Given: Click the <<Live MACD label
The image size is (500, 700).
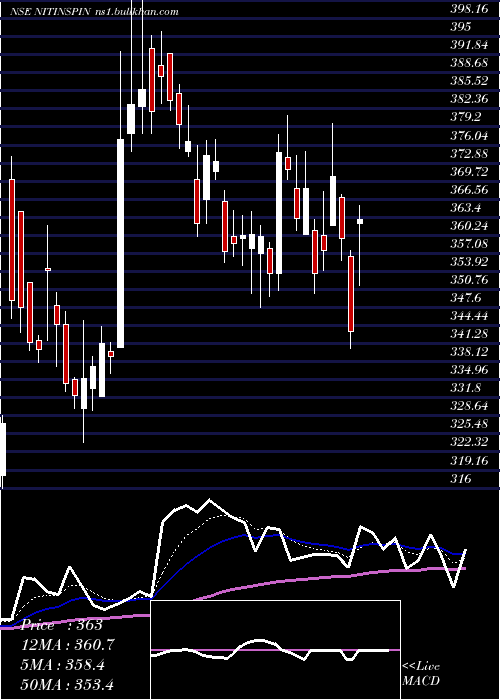Looking at the screenshot, I should click(421, 673).
